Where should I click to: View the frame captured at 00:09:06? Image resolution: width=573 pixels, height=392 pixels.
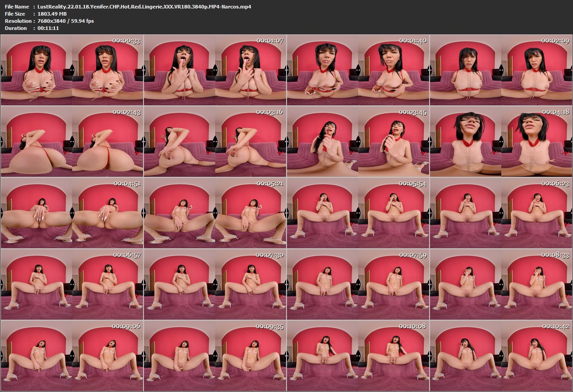pos(72,356)
